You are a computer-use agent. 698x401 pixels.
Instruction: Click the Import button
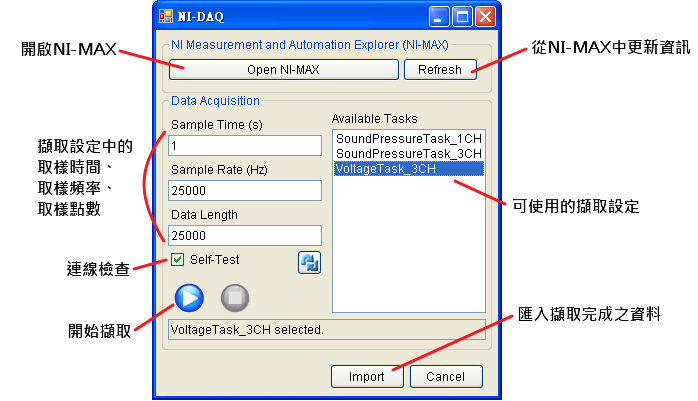[367, 377]
